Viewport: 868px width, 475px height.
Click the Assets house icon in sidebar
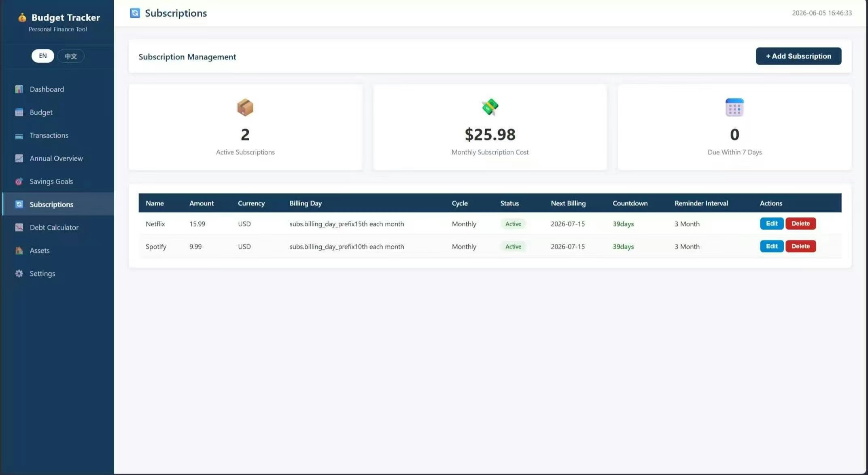19,251
